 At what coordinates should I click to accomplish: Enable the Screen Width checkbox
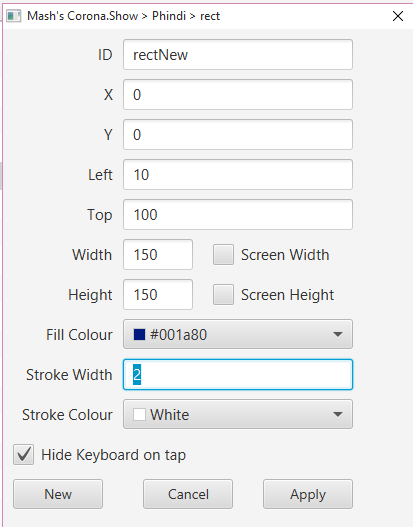click(223, 255)
